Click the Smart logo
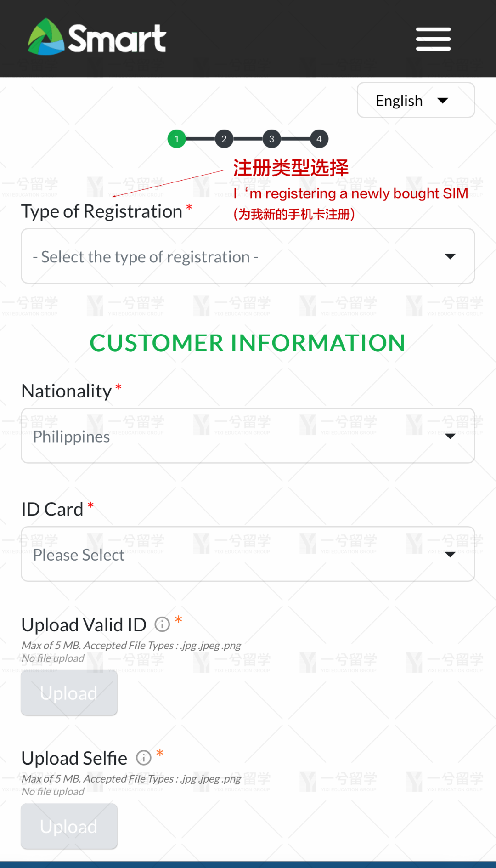This screenshot has width=496, height=868. 97,38
